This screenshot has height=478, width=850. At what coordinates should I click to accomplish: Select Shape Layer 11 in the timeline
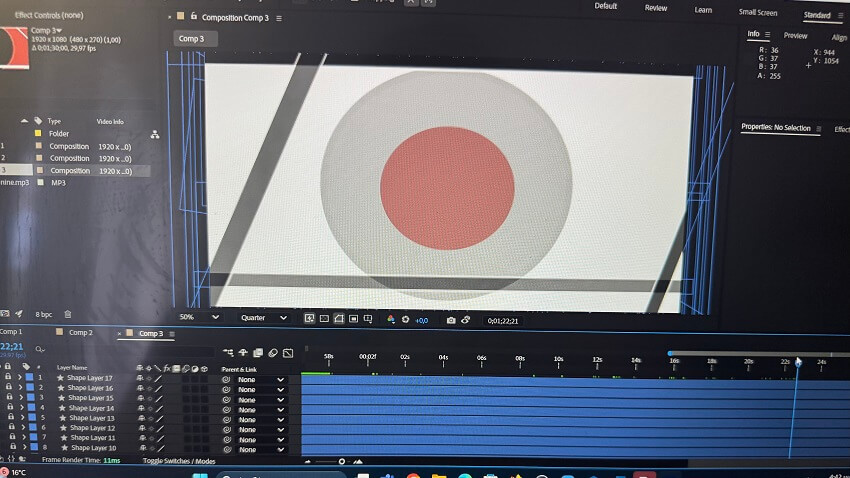point(93,437)
